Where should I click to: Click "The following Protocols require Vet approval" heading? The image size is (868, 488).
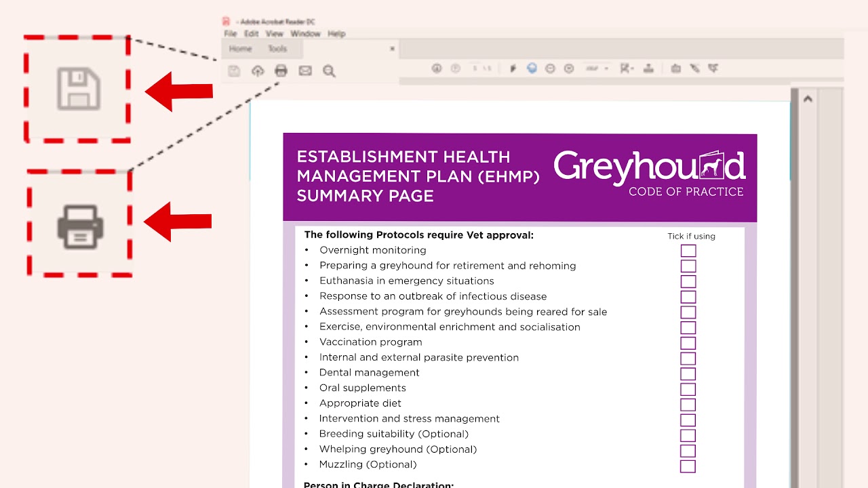[x=419, y=235]
